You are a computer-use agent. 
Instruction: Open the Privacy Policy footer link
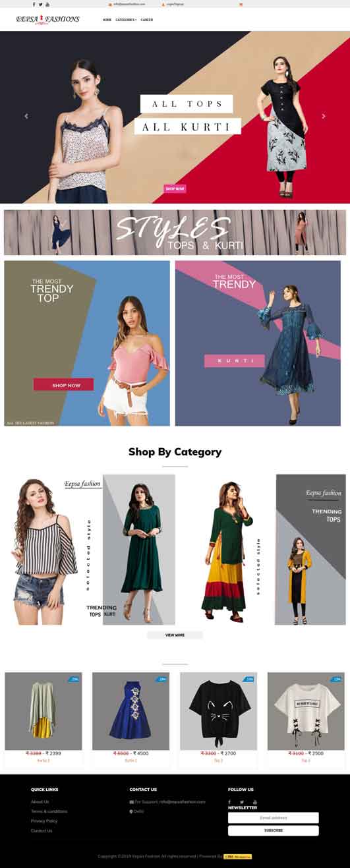pyautogui.click(x=44, y=821)
